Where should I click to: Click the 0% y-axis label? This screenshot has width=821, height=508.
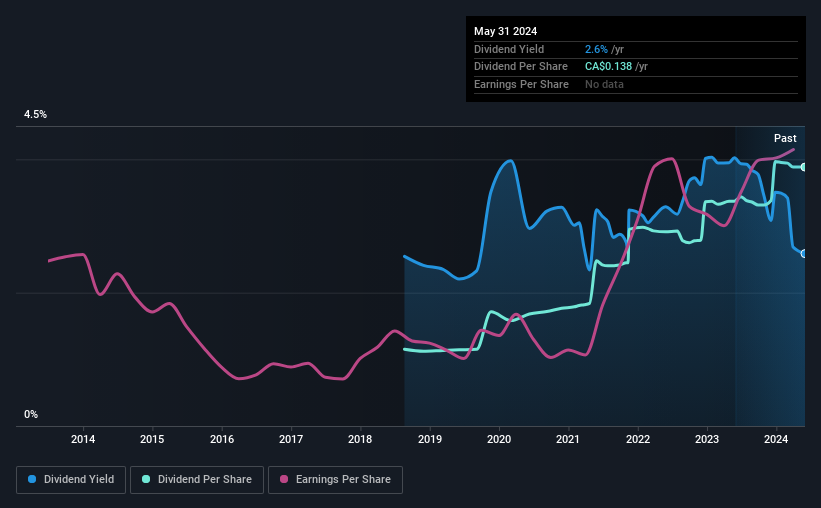pos(31,414)
